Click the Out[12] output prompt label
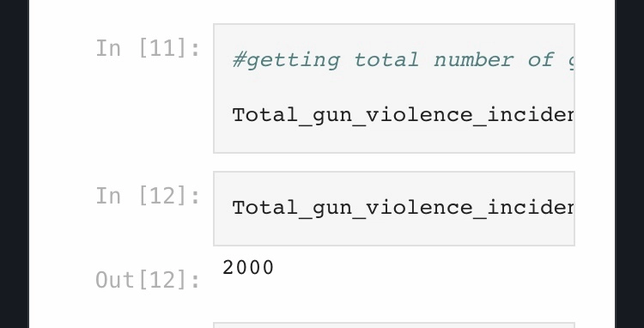 click(148, 281)
